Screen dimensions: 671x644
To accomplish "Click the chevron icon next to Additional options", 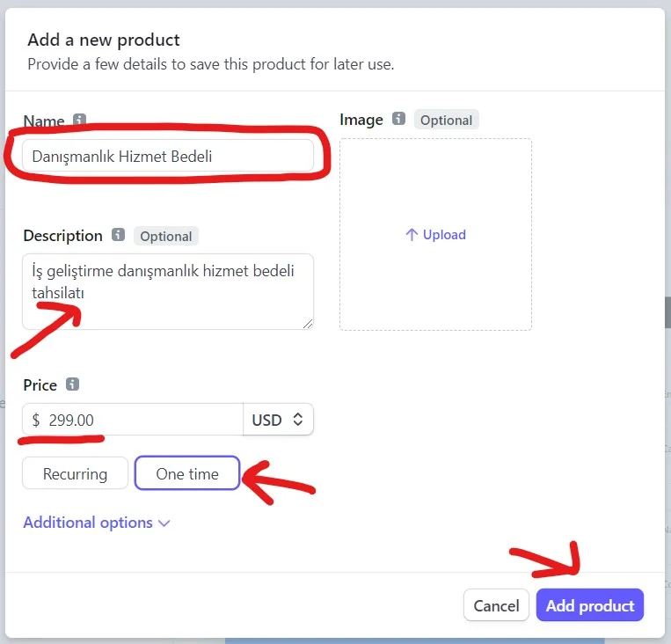I will [x=164, y=523].
